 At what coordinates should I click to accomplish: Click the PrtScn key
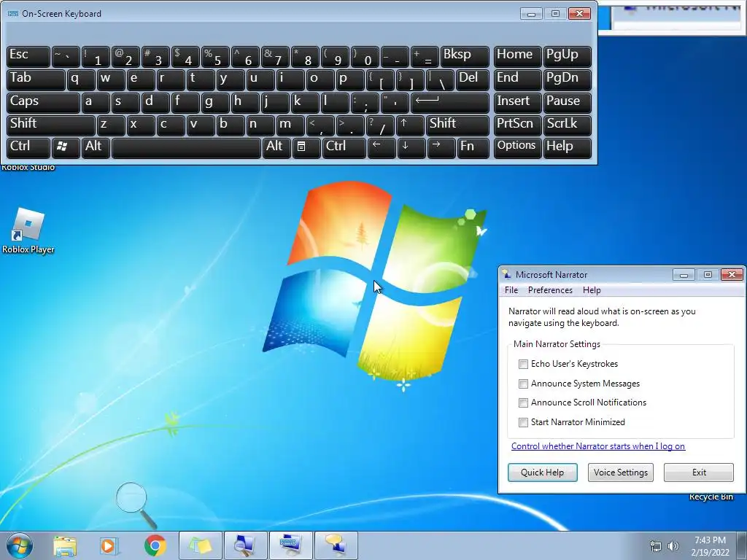click(517, 125)
